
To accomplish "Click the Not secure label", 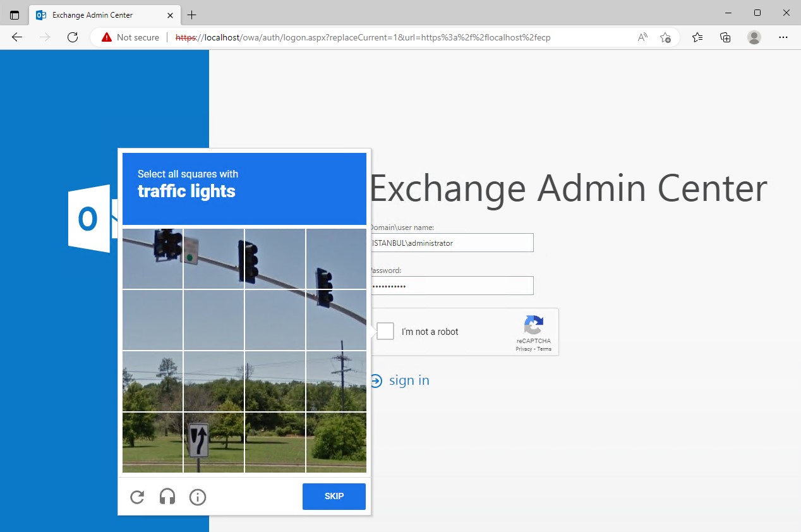I will [138, 37].
